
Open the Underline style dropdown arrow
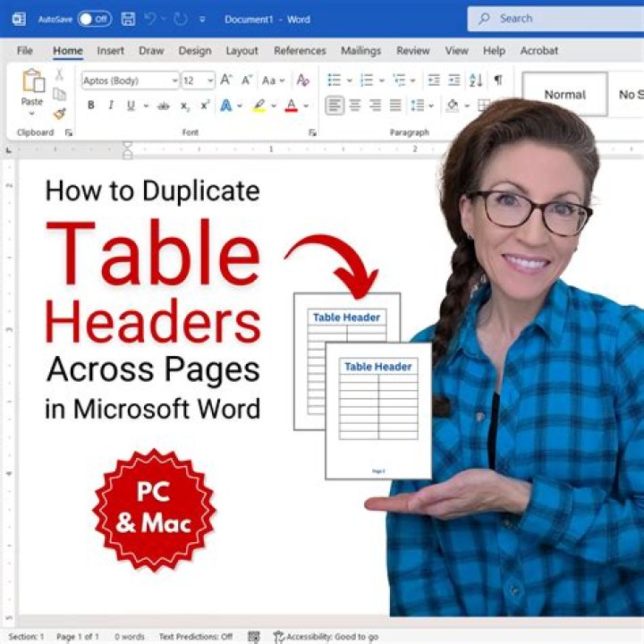pos(146,106)
